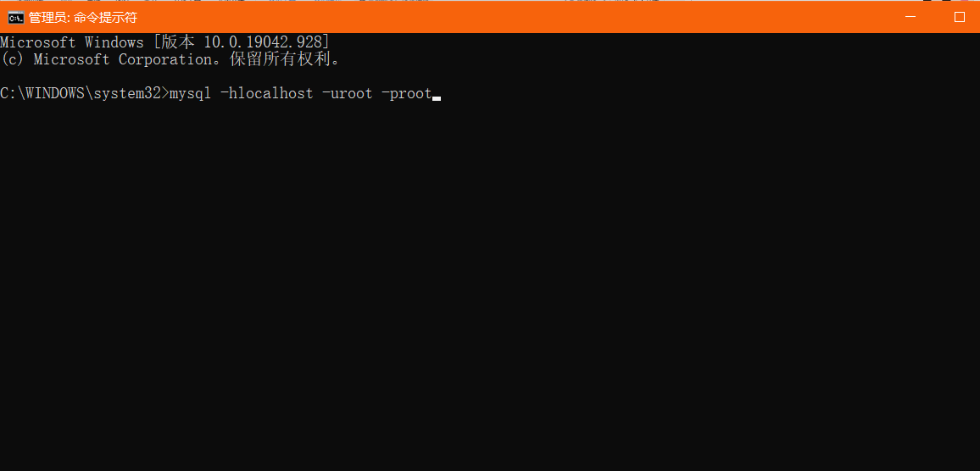Click the 管理员: 命令提示符 title text
This screenshot has width=980, height=471.
point(83,18)
